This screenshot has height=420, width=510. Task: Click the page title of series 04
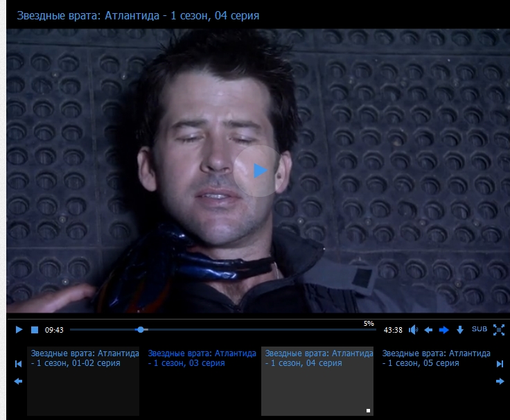(x=138, y=15)
